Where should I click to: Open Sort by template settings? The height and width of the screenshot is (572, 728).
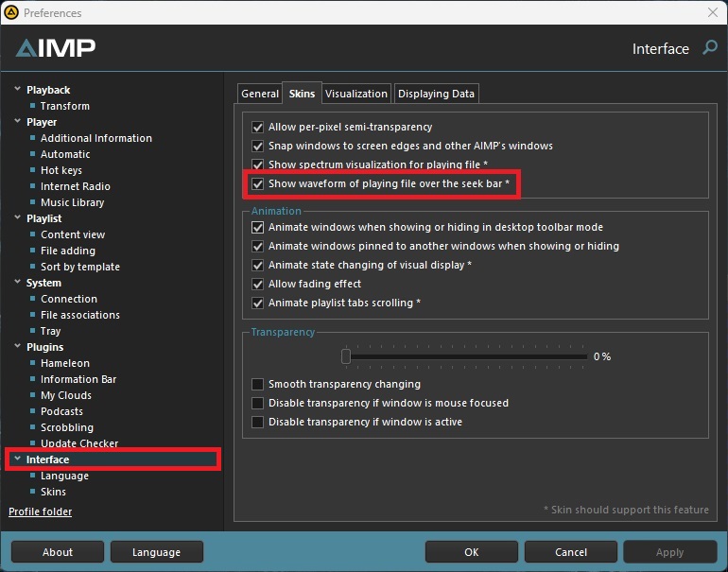click(80, 267)
